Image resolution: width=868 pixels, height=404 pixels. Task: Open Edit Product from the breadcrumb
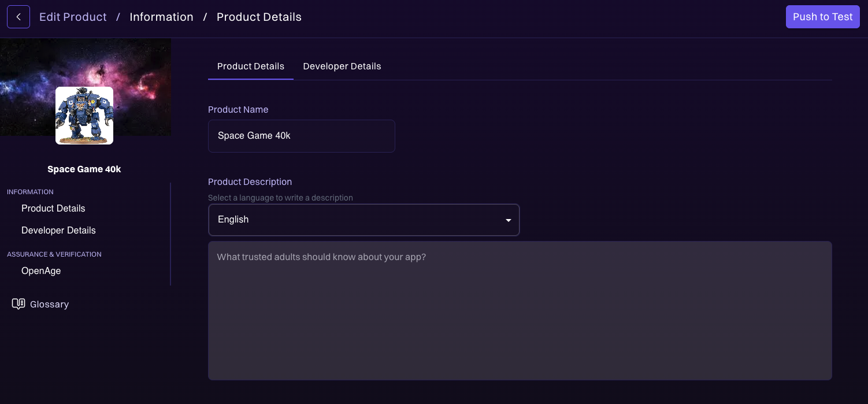pyautogui.click(x=73, y=17)
